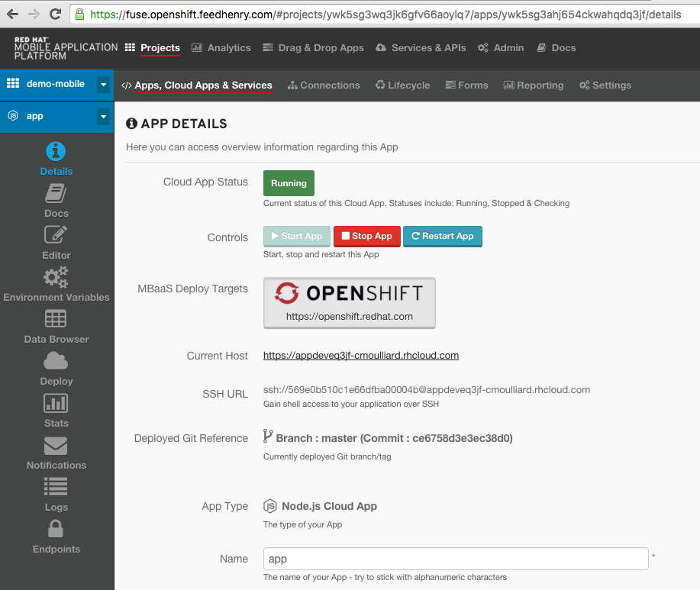700x590 pixels.
Task: Switch to the Forms tab
Action: [466, 85]
